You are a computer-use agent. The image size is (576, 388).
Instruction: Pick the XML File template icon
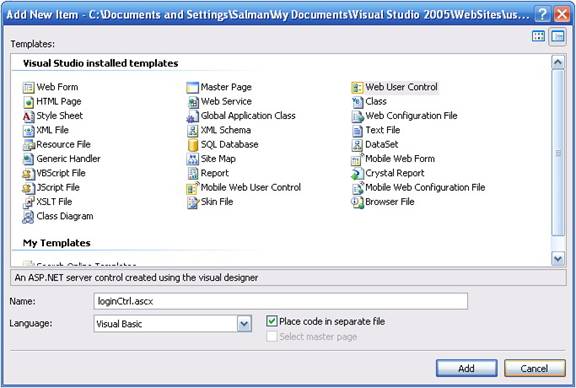(28, 130)
